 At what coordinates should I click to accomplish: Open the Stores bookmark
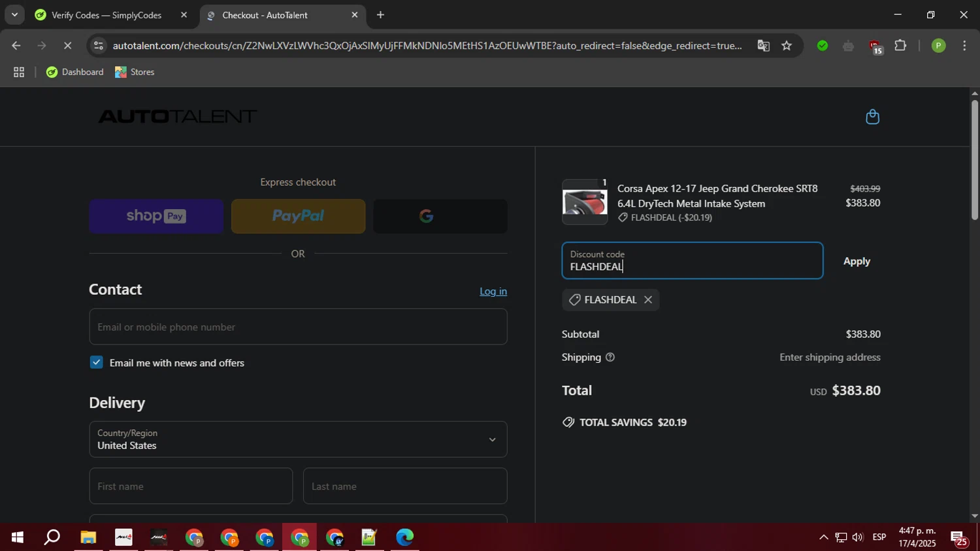click(x=135, y=73)
